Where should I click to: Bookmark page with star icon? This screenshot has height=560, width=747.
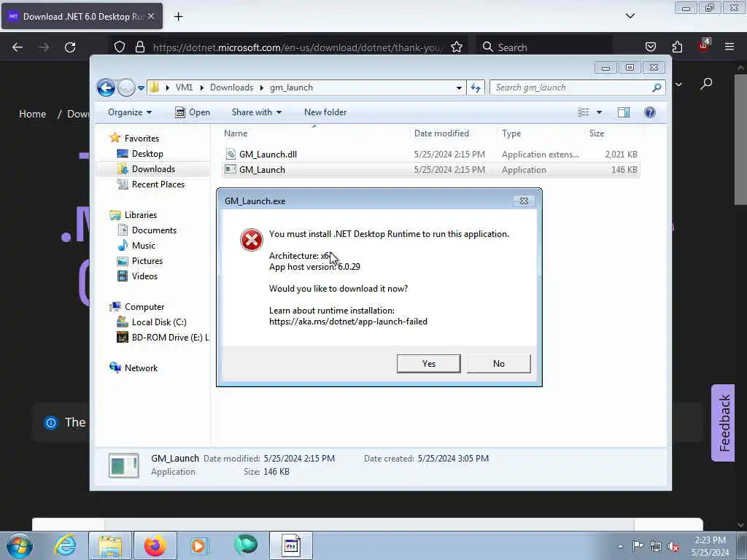pyautogui.click(x=457, y=47)
